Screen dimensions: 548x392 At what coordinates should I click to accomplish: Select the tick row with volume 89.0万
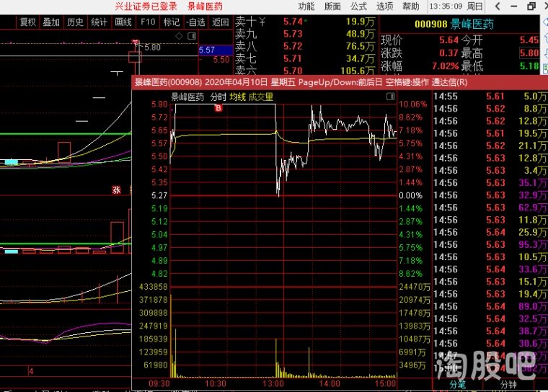[x=490, y=306]
